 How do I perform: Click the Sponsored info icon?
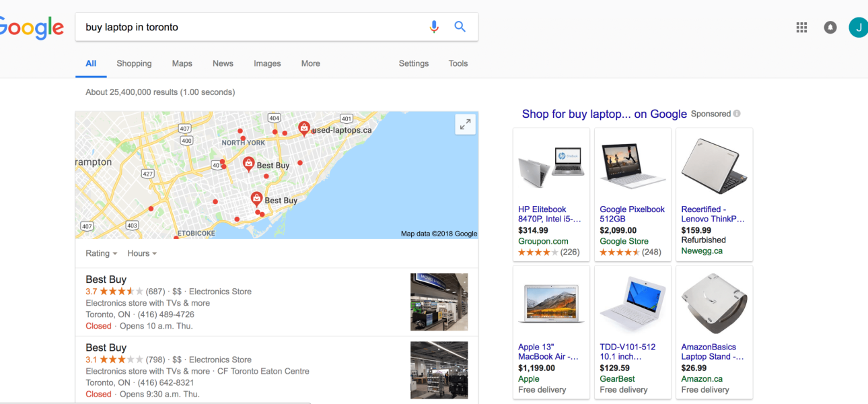(737, 114)
